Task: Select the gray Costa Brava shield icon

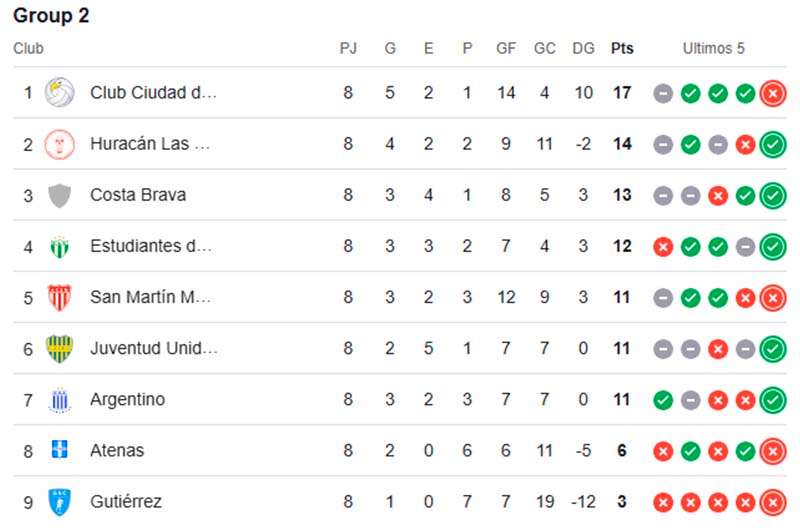Action: click(59, 195)
